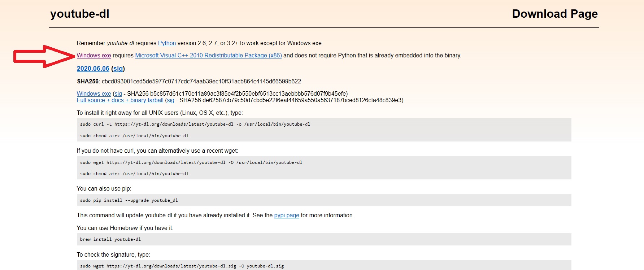Viewport: 644px width, 270px height.
Task: Click the Download Page title
Action: point(554,14)
